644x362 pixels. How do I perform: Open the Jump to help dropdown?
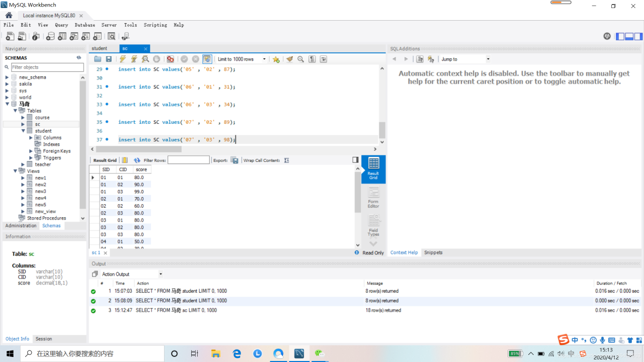tap(465, 59)
